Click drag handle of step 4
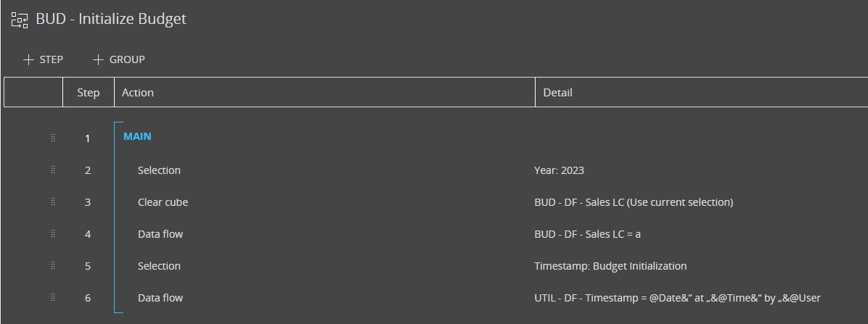Screen dimensions: 868x324 point(53,234)
